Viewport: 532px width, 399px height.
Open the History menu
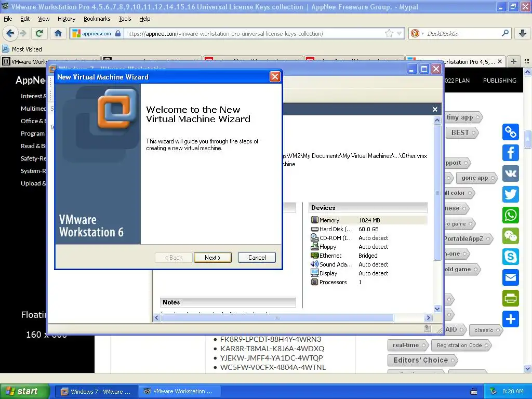(x=66, y=19)
